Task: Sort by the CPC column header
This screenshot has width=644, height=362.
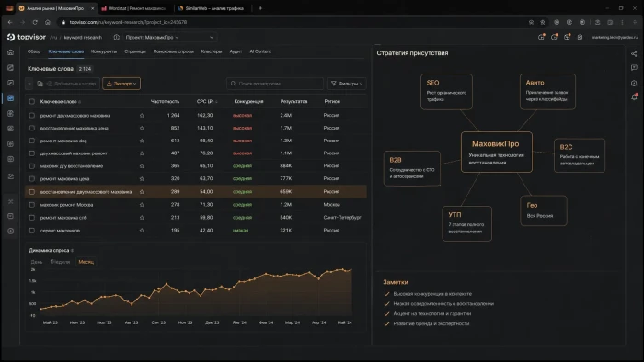Action: (207, 101)
